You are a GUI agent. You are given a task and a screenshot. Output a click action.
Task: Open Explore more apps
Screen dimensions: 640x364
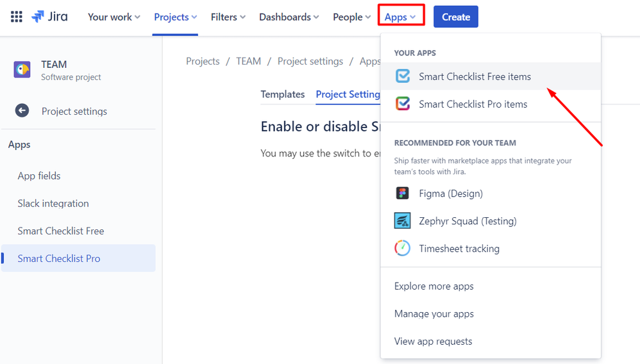[491, 286]
